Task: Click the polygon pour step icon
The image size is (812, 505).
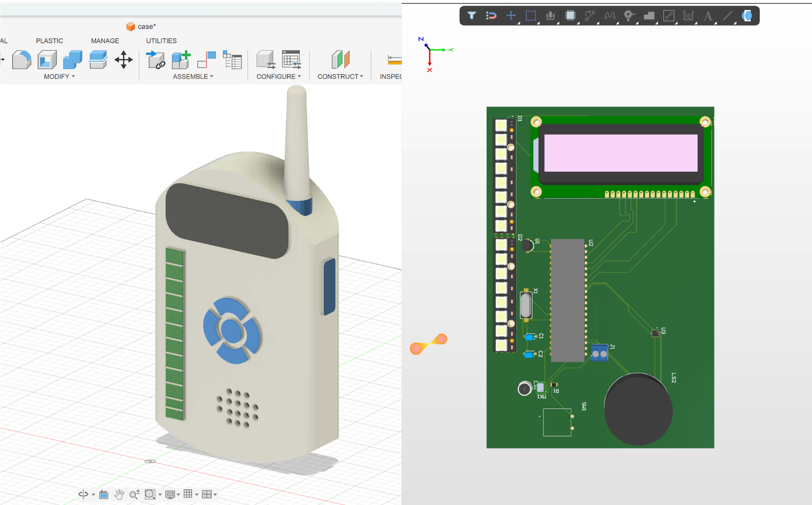Action: pyautogui.click(x=649, y=16)
